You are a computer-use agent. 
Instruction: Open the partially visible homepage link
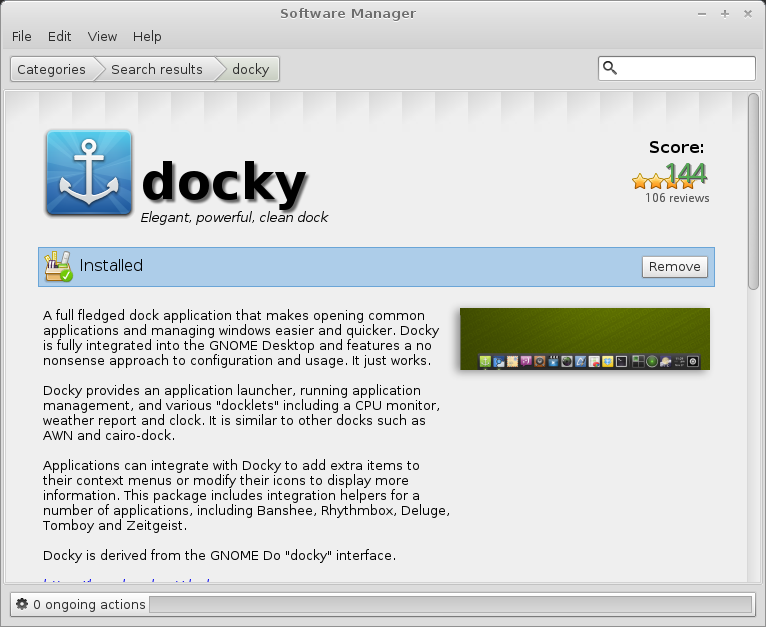(127, 581)
